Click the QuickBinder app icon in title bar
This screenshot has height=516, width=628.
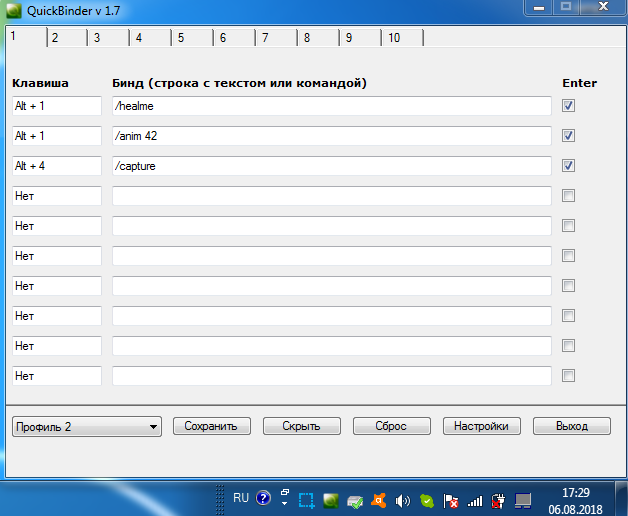(13, 10)
